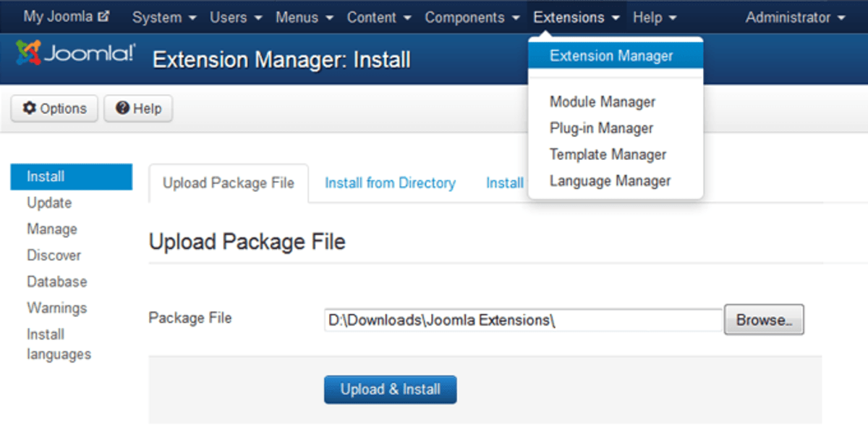Click the Options button with gear icon
The image size is (868, 443).
point(54,109)
